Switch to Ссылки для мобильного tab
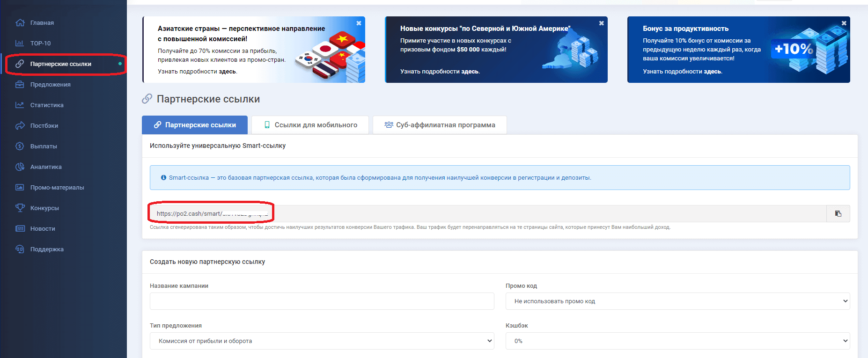 coord(310,125)
